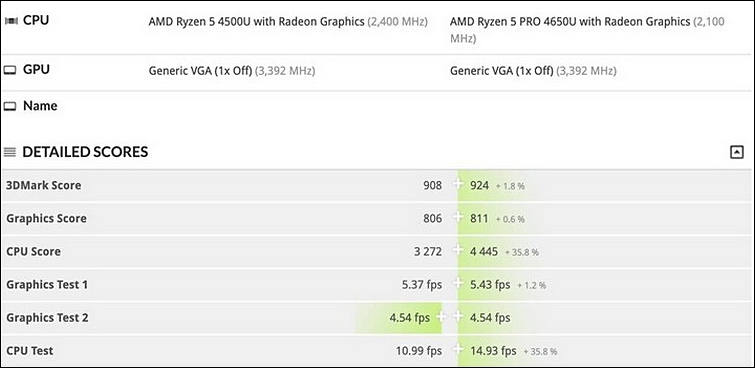
Task: Select AMD Ryzen 5 PRO 4650U processor name
Action: tap(570, 22)
